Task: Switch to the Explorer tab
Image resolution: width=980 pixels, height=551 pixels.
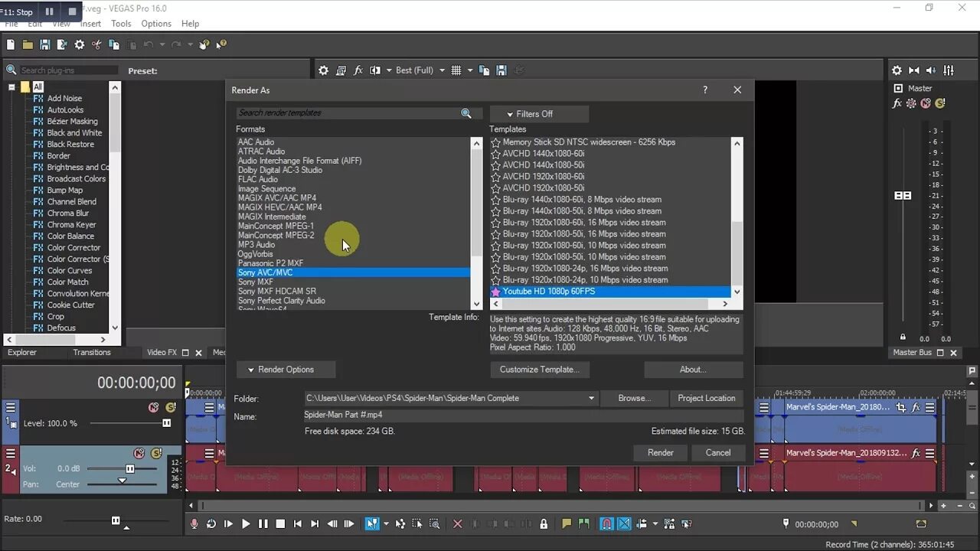Action: click(22, 352)
